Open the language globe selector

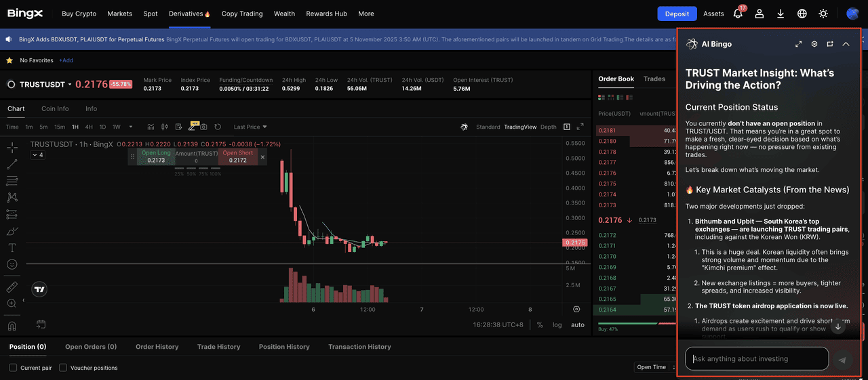coord(802,14)
